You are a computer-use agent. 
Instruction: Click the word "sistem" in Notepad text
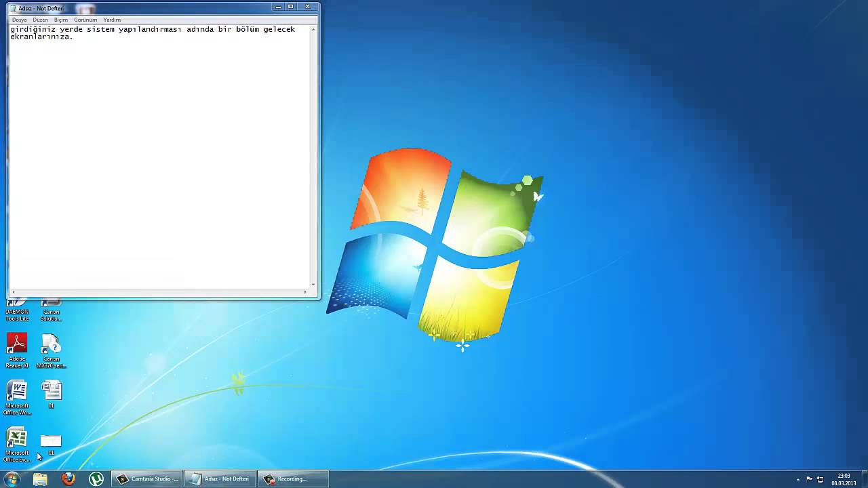[x=100, y=29]
